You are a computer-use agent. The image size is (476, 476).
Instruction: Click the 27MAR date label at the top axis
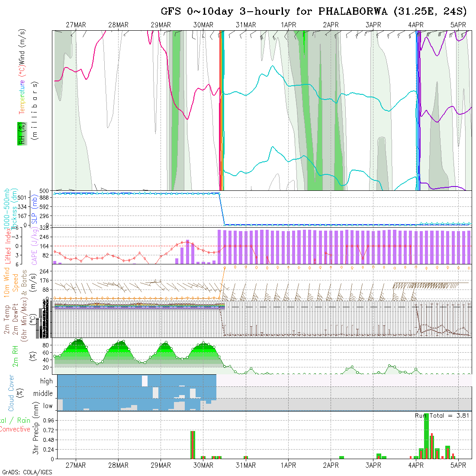click(x=76, y=25)
